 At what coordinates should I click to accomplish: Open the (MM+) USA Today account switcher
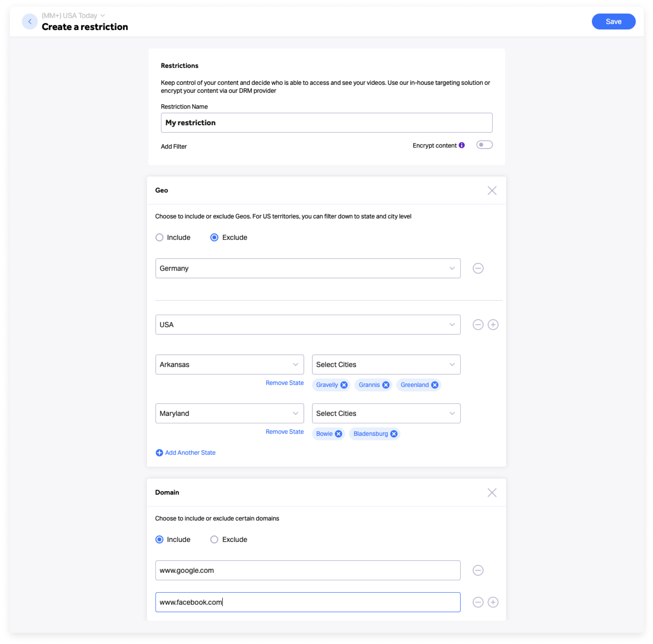pyautogui.click(x=73, y=16)
